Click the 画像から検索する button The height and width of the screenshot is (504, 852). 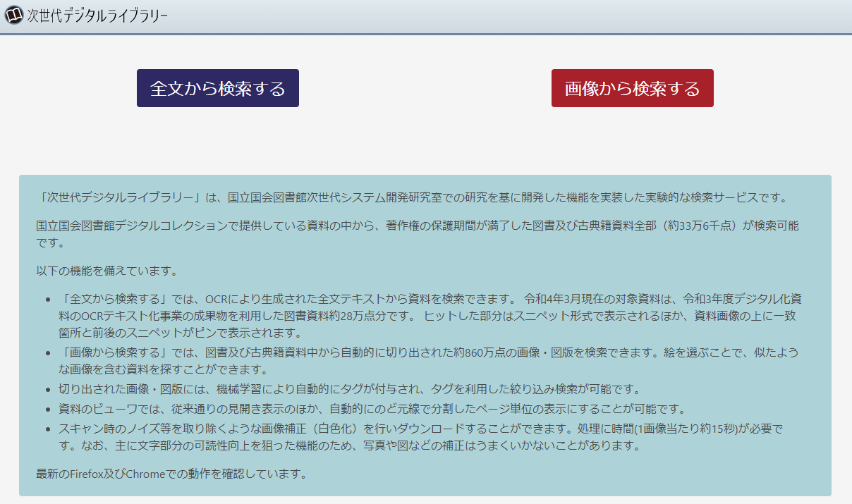(x=633, y=88)
